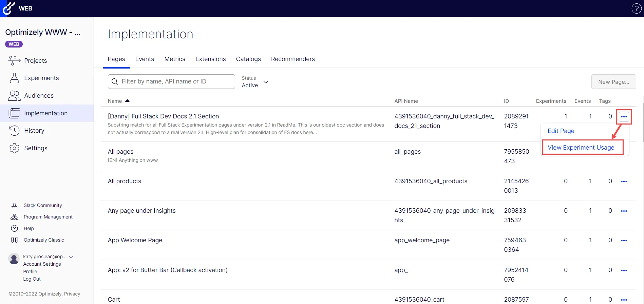Click the Settings gear icon

click(14, 148)
